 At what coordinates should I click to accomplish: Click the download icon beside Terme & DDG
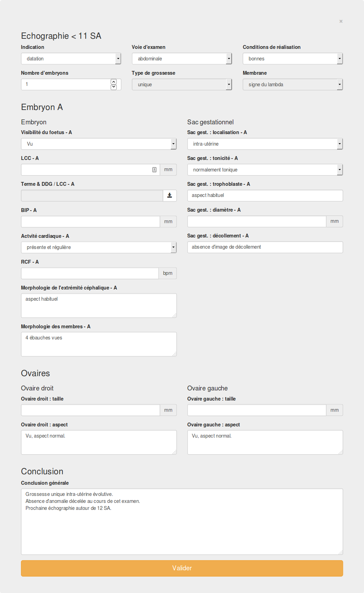tap(169, 196)
